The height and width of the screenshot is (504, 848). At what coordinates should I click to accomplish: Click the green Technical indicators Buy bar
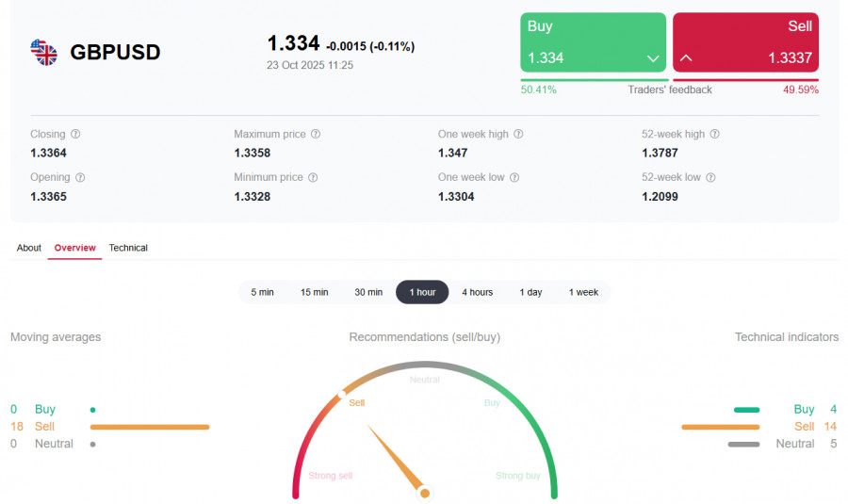(747, 410)
